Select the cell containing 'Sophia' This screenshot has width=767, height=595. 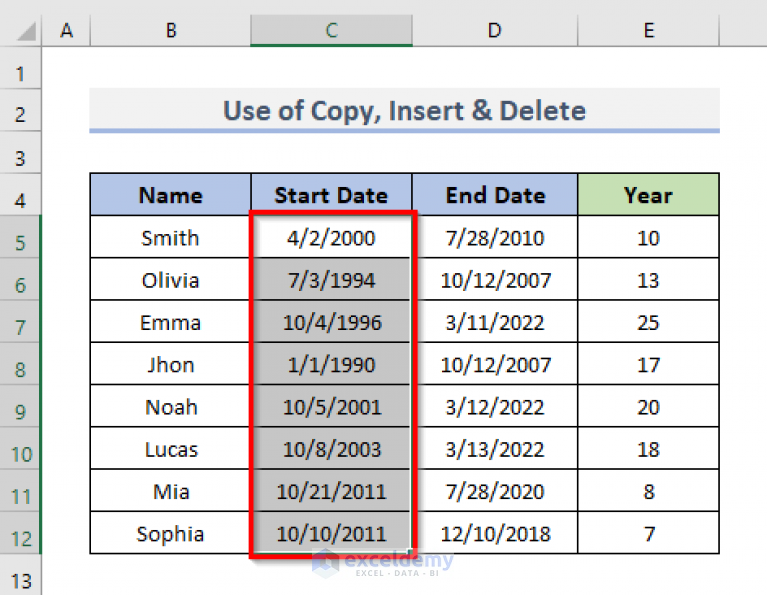(x=170, y=533)
